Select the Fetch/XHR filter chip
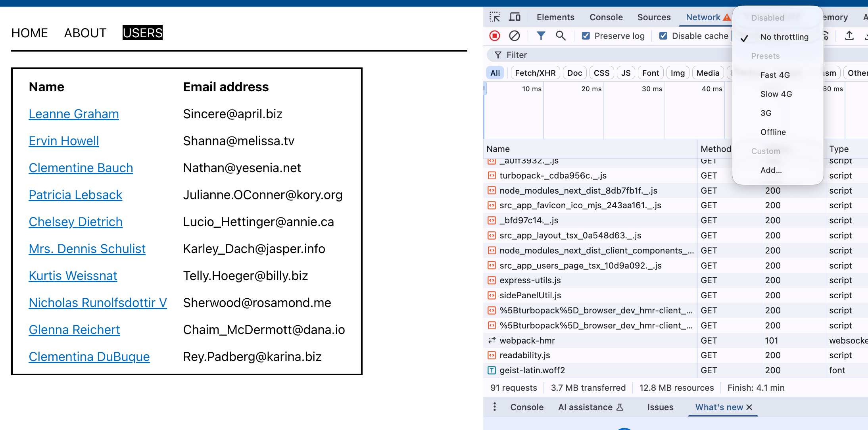 (x=535, y=73)
